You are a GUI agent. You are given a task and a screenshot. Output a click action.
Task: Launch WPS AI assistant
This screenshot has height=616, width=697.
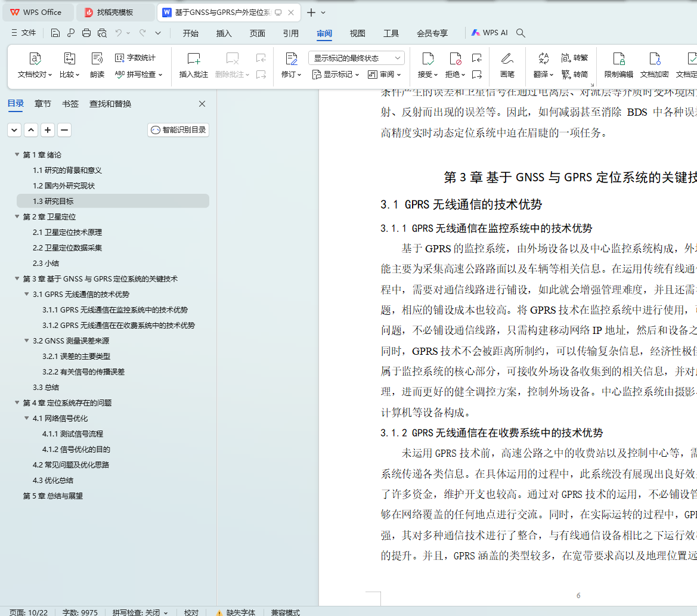pos(489,33)
